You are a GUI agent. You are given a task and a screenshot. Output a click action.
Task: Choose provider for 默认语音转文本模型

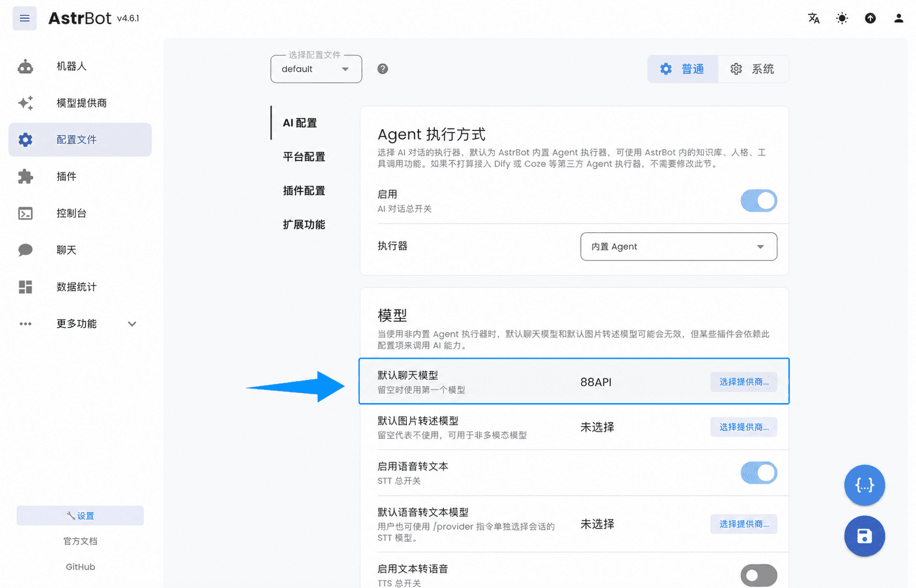pyautogui.click(x=744, y=524)
